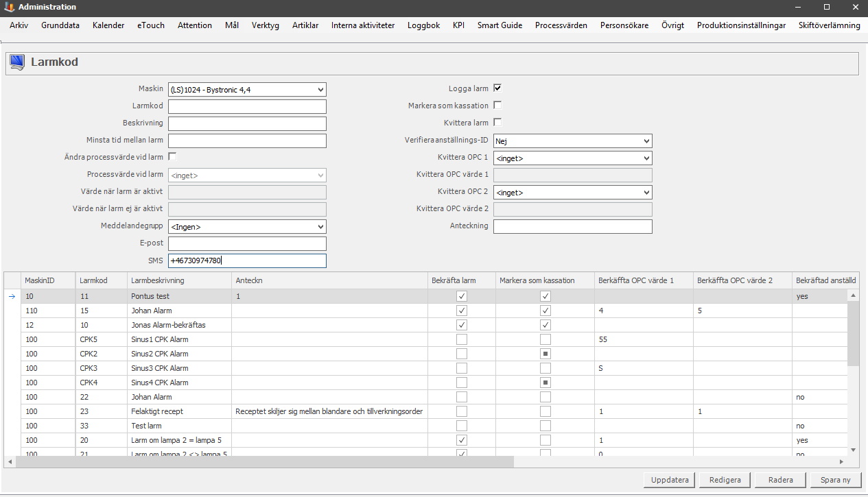Open the Verktyg menu

coord(266,25)
